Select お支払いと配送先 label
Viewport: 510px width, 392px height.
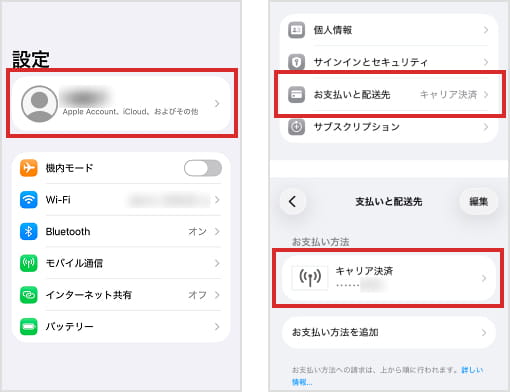point(352,95)
